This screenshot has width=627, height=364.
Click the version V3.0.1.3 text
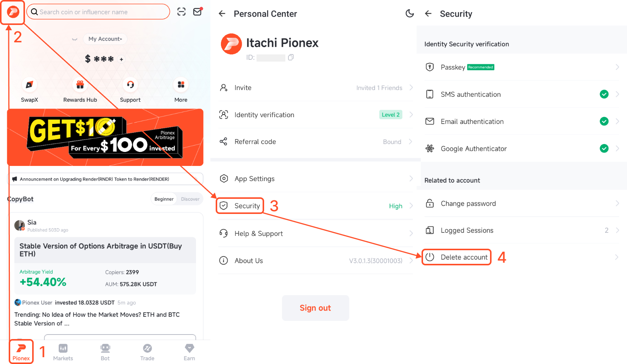(x=375, y=261)
